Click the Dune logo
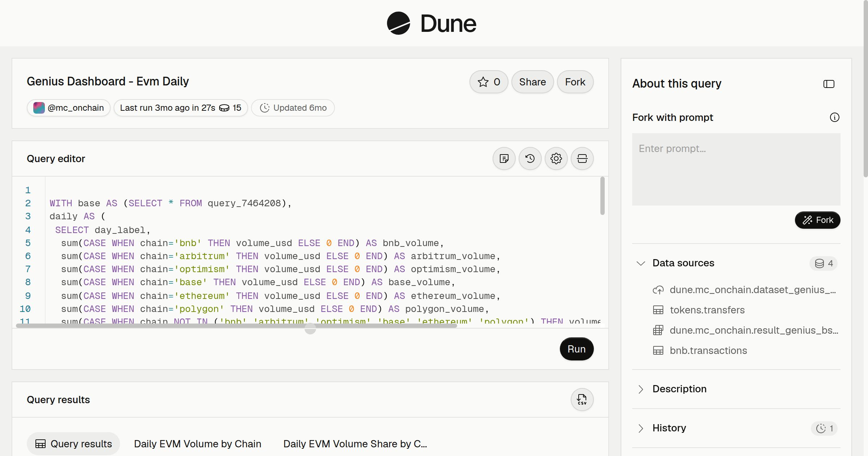The width and height of the screenshot is (868, 456). click(x=431, y=23)
